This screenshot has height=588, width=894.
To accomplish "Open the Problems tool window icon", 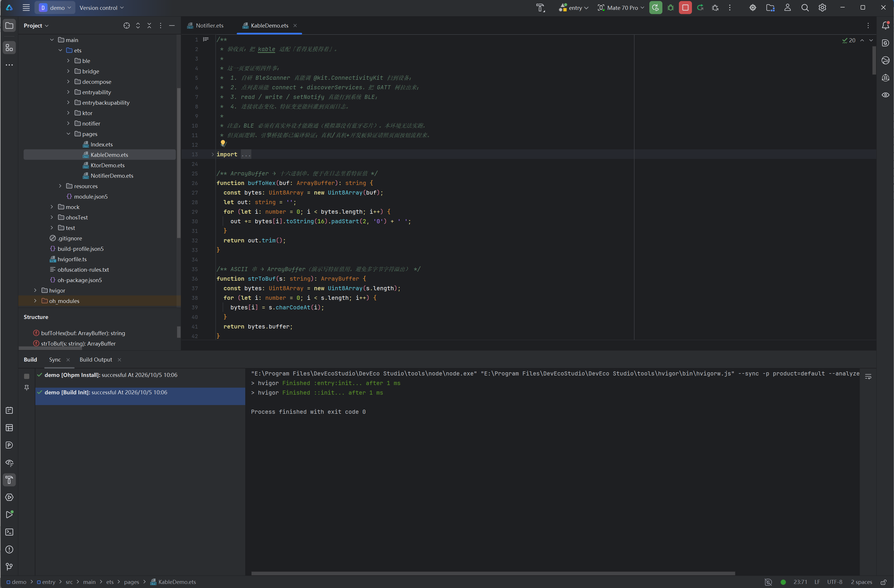I will [9, 549].
